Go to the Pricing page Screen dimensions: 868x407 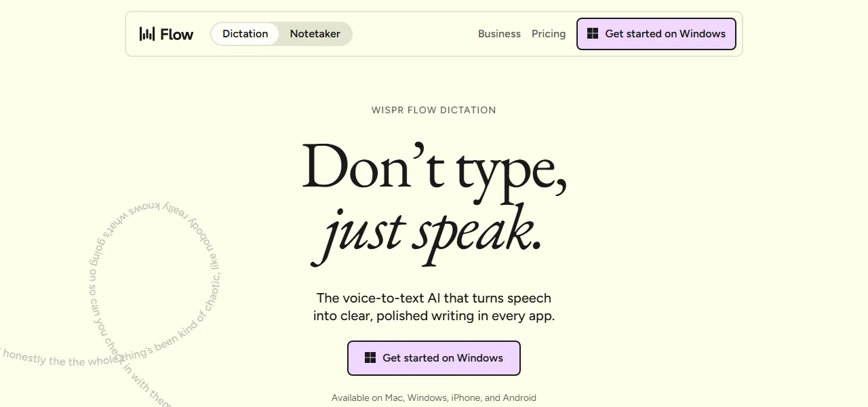549,34
